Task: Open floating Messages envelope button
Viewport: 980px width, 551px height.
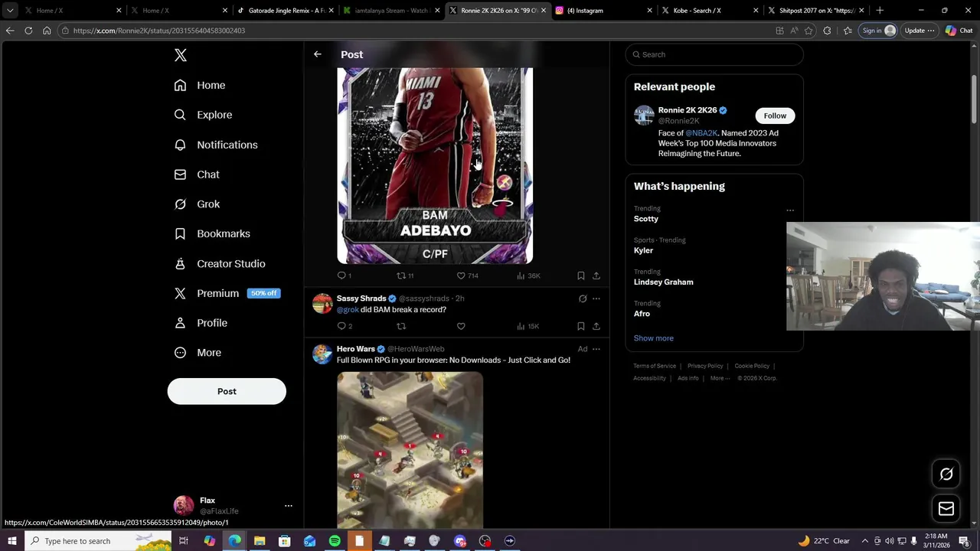Action: pyautogui.click(x=946, y=509)
